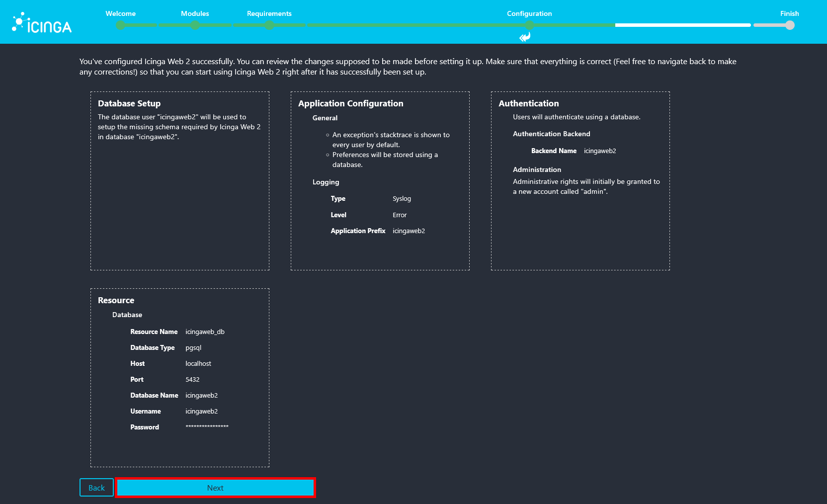Click the double-arrow back icon below Configuration
This screenshot has width=827, height=504.
[x=524, y=37]
